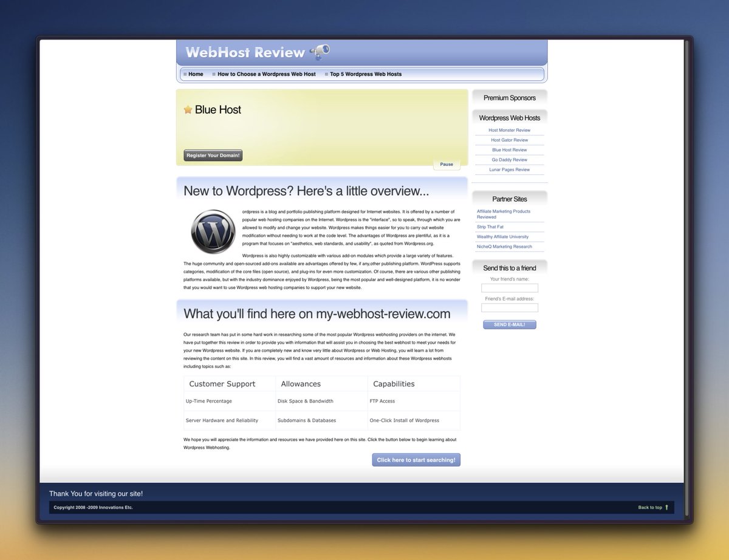Click the What you'll find here heading
Viewport: 729px width, 560px height.
tap(317, 313)
